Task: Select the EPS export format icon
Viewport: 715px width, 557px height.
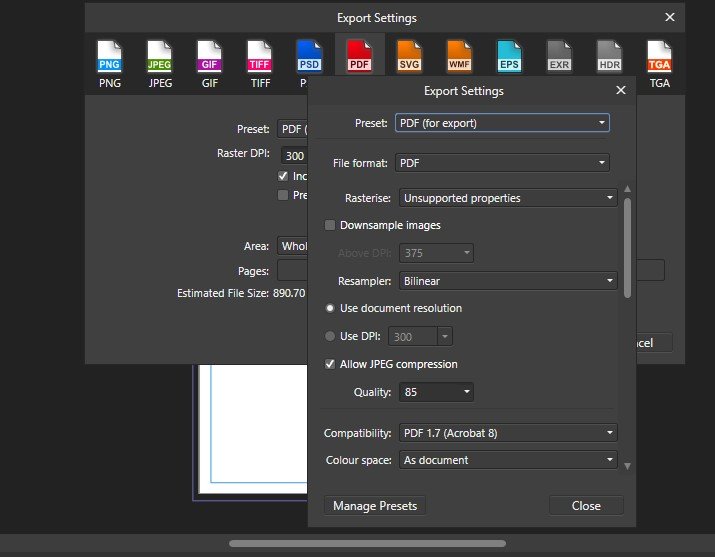Action: tap(509, 63)
